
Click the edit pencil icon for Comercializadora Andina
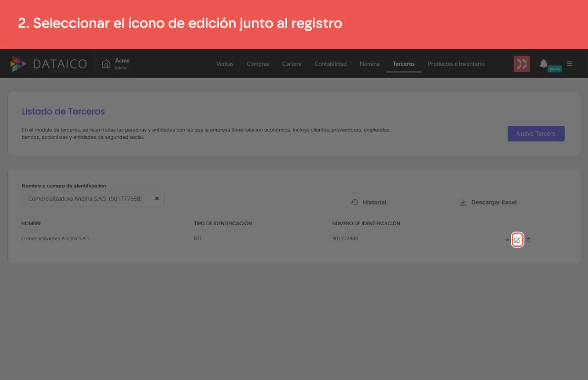tap(517, 240)
